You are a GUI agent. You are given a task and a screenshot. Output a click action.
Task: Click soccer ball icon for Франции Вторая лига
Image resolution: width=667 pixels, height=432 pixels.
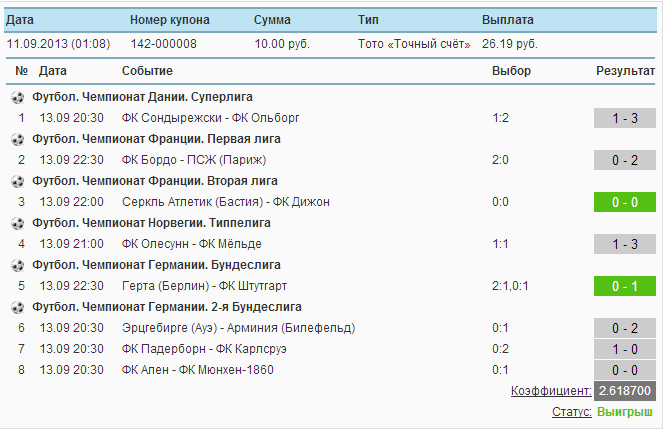(17, 182)
